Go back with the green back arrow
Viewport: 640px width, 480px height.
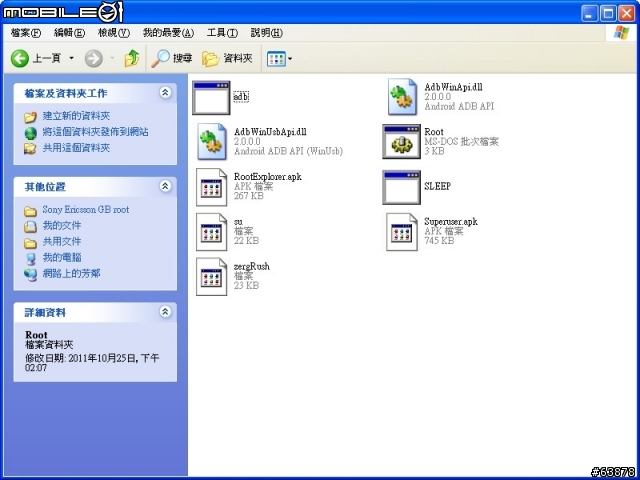click(x=20, y=59)
